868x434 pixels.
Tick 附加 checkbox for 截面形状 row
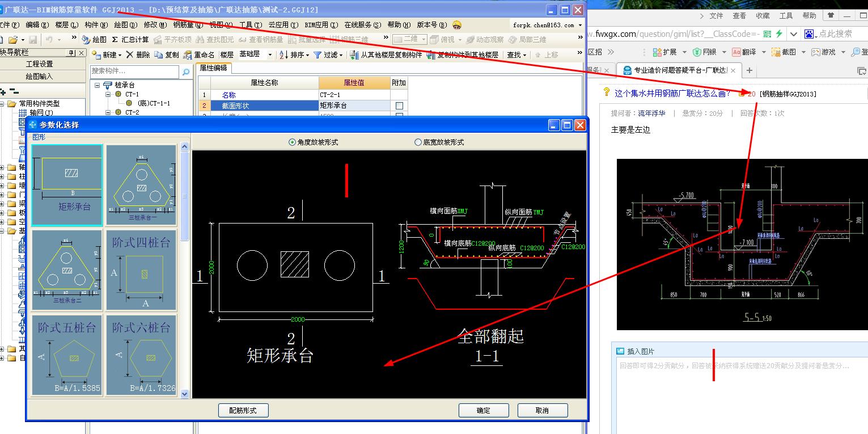click(x=399, y=106)
